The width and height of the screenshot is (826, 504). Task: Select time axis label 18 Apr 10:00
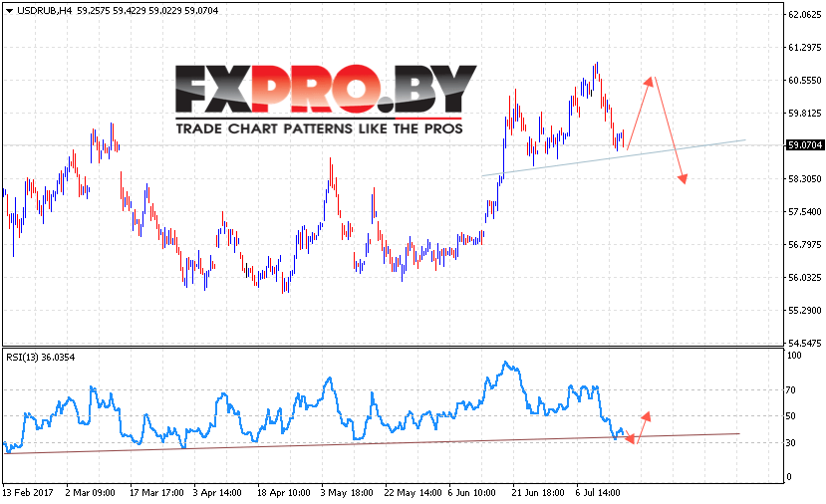283,493
